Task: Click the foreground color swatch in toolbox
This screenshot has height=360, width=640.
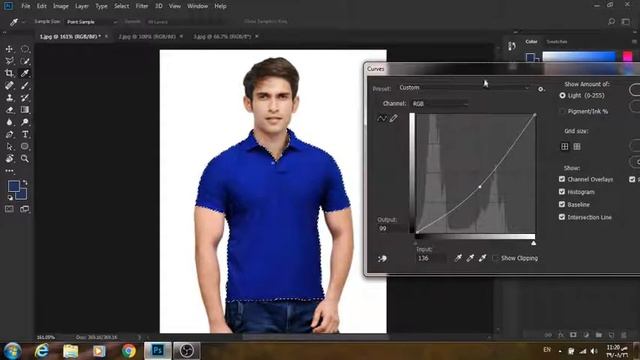Action: (x=13, y=186)
